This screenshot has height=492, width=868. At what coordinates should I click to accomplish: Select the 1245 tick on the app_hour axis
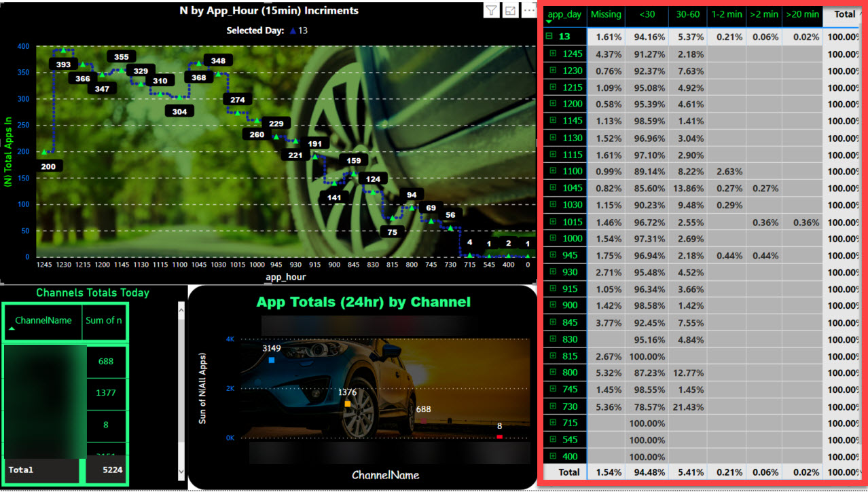pos(45,265)
